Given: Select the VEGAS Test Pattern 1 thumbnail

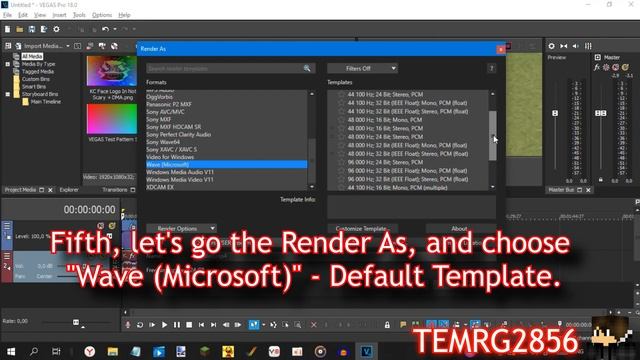Looking at the screenshot, I should tap(111, 119).
